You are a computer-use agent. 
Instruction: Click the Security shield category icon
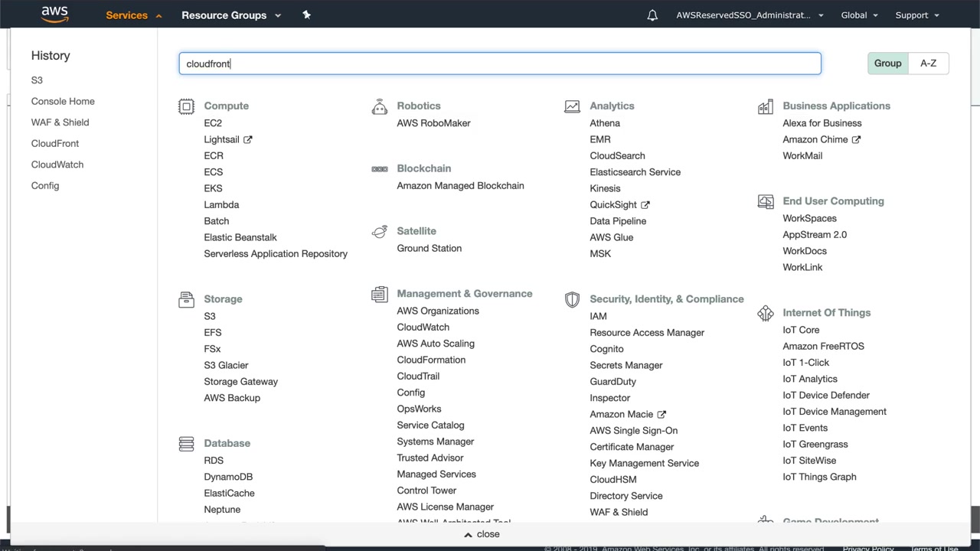coord(572,299)
